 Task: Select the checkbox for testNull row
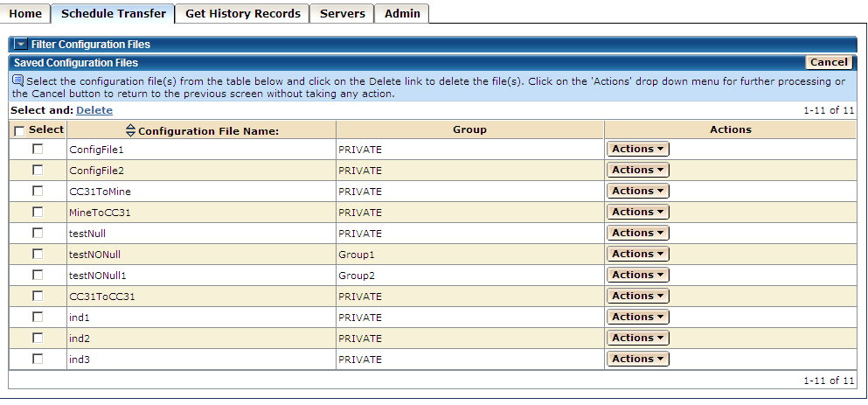38,233
